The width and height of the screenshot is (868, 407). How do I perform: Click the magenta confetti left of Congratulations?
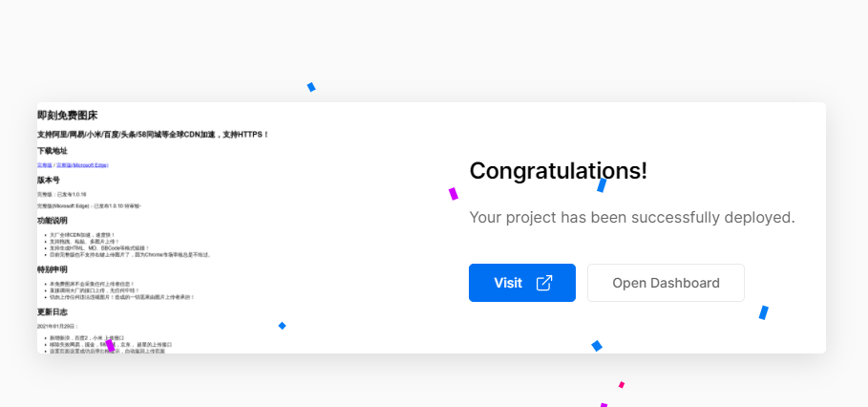point(454,194)
